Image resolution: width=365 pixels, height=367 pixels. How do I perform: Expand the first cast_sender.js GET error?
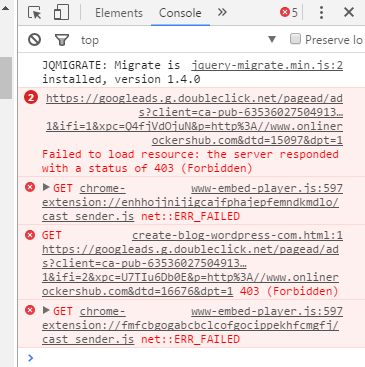click(x=46, y=187)
